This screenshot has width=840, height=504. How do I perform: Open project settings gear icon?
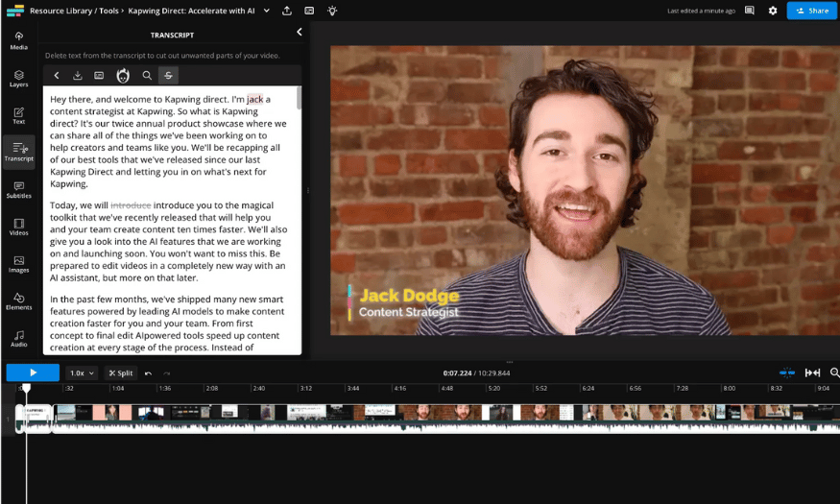click(x=773, y=11)
